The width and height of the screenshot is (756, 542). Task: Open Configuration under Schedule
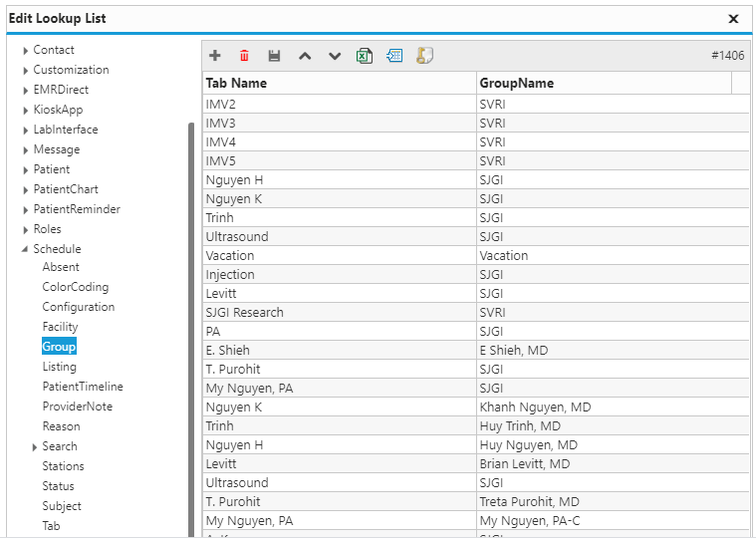point(79,307)
